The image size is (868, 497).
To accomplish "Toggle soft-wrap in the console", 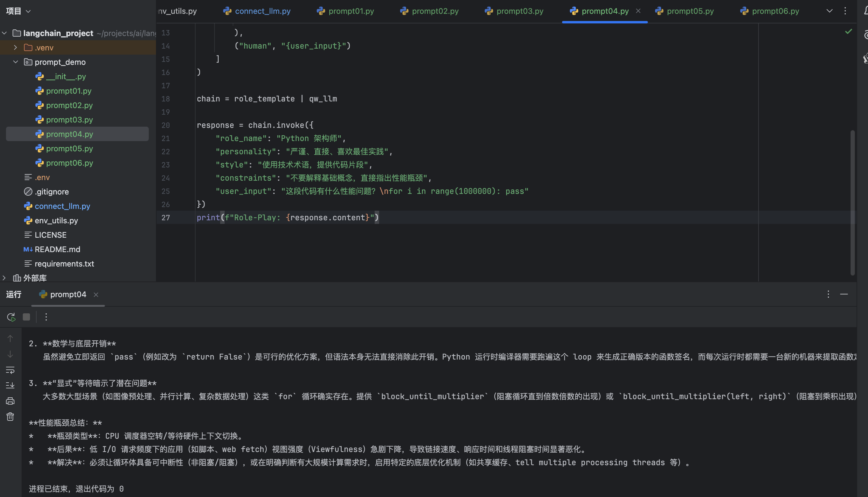I will pos(10,370).
